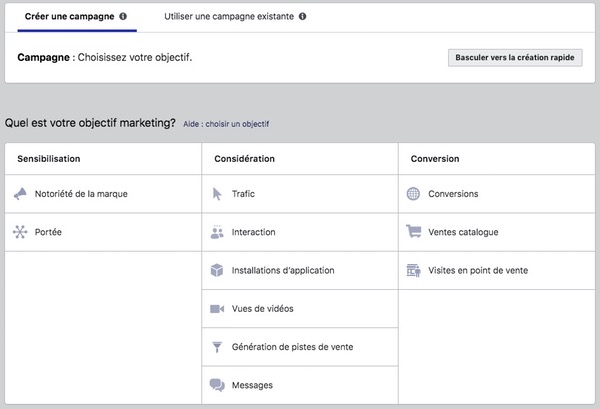
Task: Click the chat bubbles icon beside Messages
Action: [217, 385]
